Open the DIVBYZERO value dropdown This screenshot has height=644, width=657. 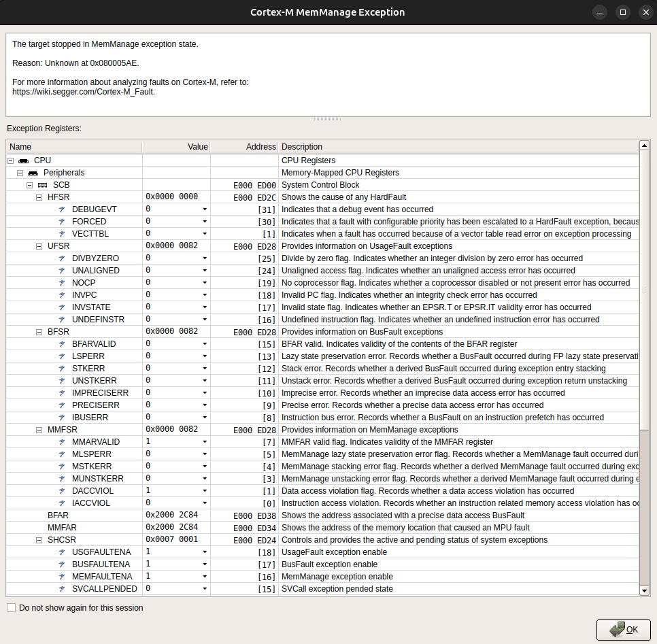[x=205, y=258]
